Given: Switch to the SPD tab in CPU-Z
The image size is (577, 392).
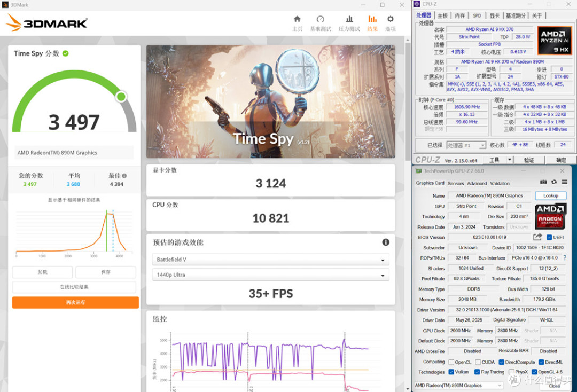Looking at the screenshot, I should (477, 15).
